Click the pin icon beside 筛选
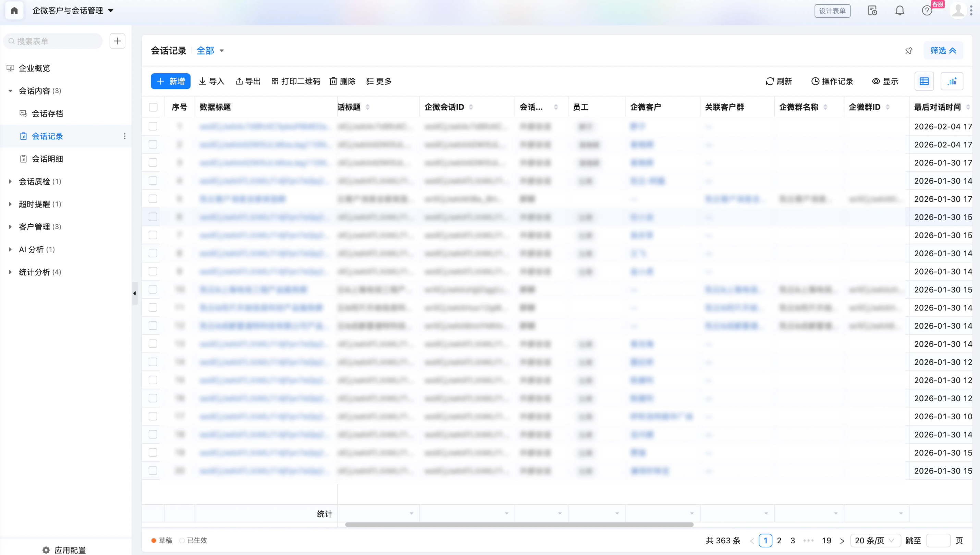 [x=909, y=51]
